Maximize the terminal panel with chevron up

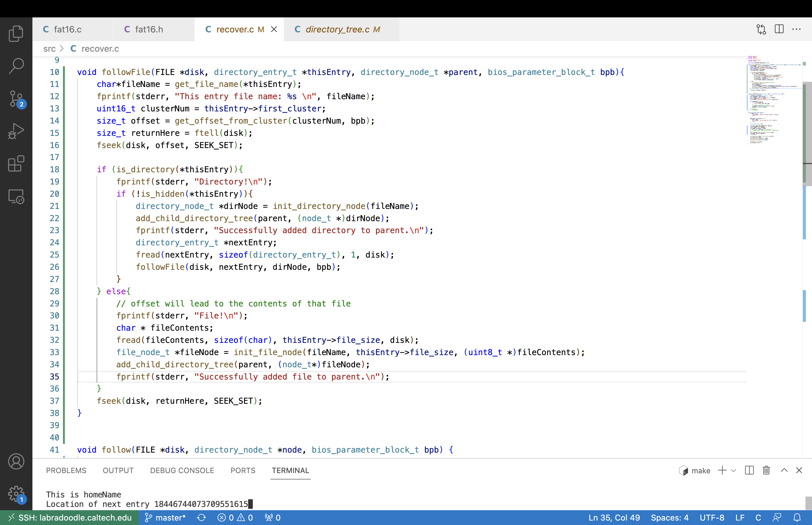(784, 470)
